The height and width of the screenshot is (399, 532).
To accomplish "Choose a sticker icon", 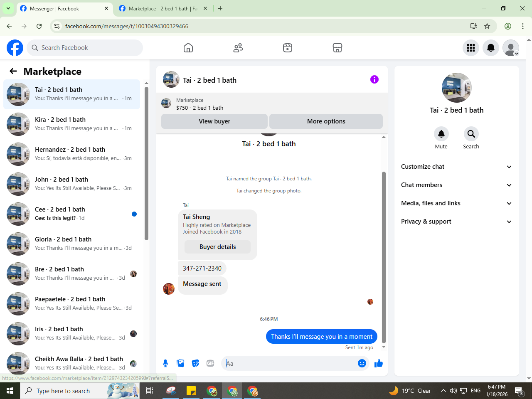I will 195,363.
